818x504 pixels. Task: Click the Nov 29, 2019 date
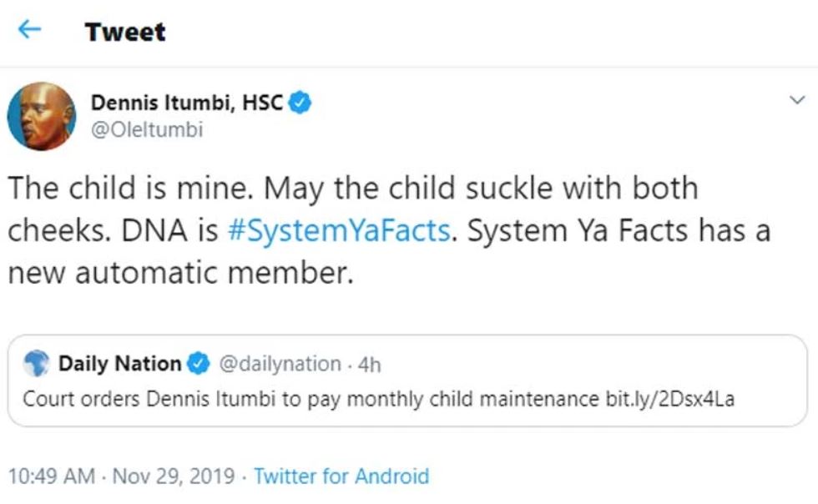click(174, 476)
